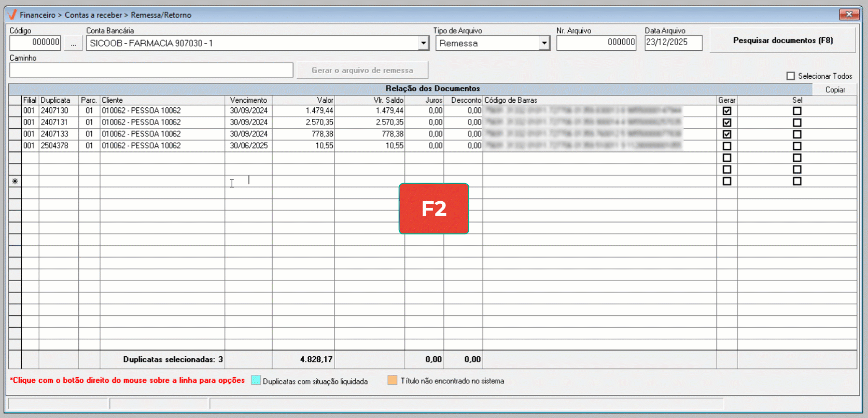Click the Desconto column header

click(x=463, y=100)
